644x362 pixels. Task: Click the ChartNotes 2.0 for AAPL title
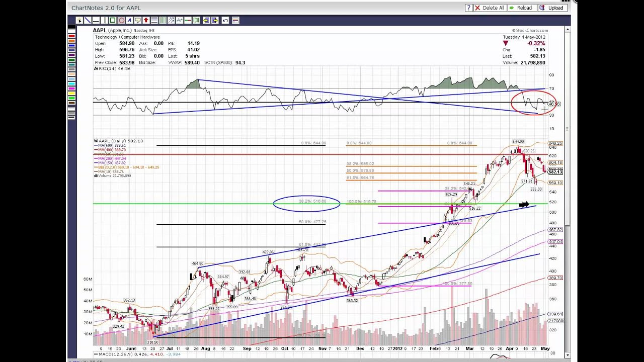[106, 8]
